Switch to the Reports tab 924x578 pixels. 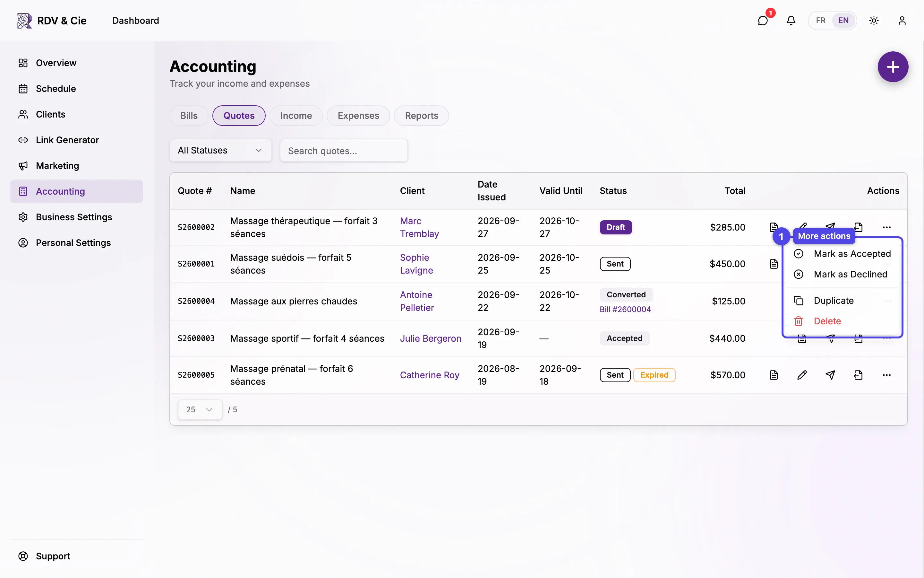[422, 116]
